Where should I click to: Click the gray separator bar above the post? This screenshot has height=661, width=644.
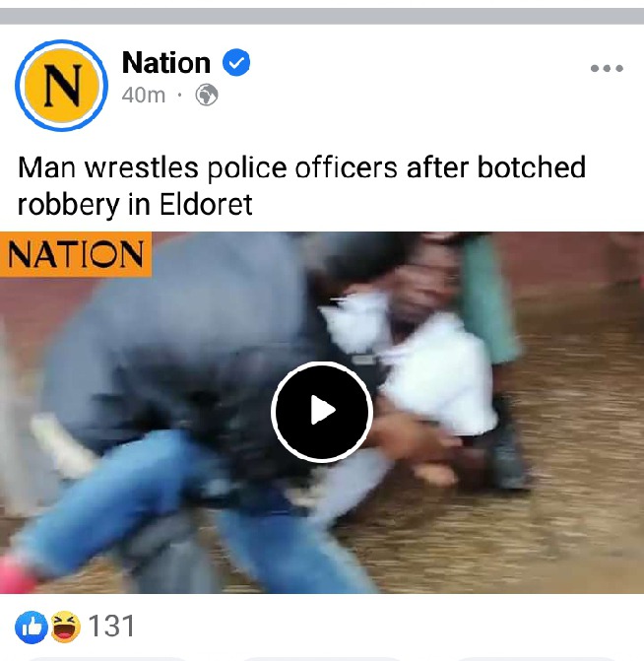322,17
